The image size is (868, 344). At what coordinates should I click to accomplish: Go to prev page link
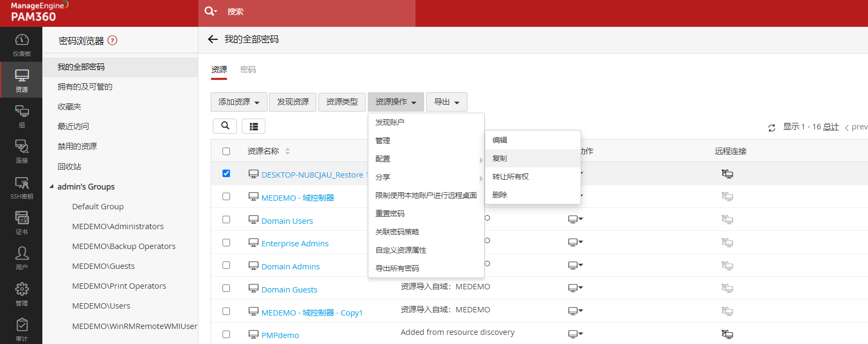(856, 127)
